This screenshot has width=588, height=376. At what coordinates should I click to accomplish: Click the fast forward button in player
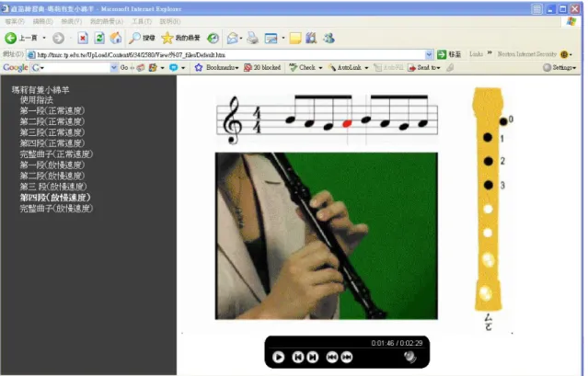(x=347, y=358)
